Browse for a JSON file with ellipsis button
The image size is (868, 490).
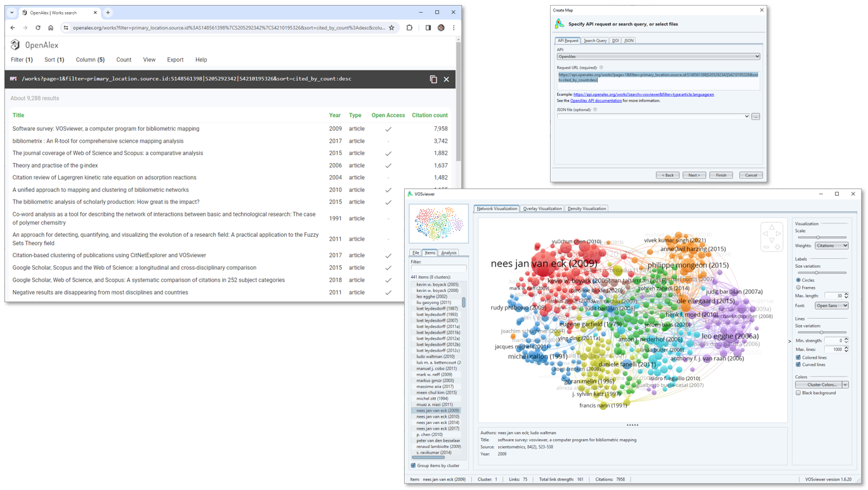tap(756, 116)
